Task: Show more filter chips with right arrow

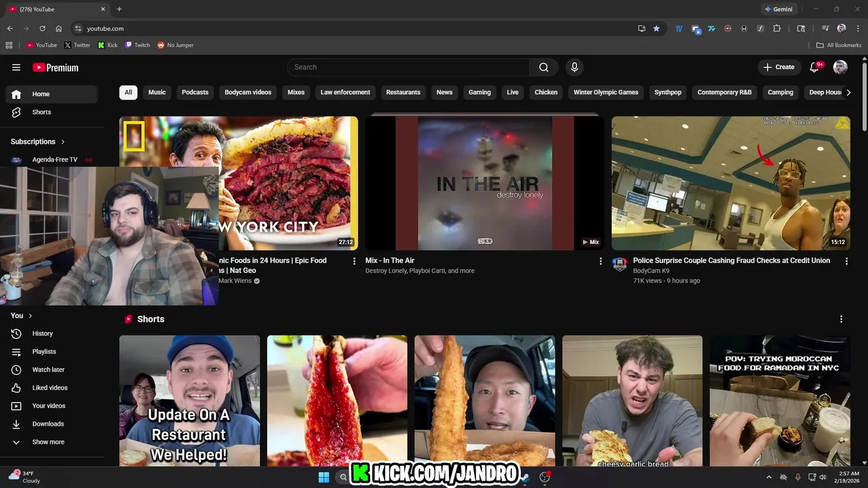Action: pos(848,93)
